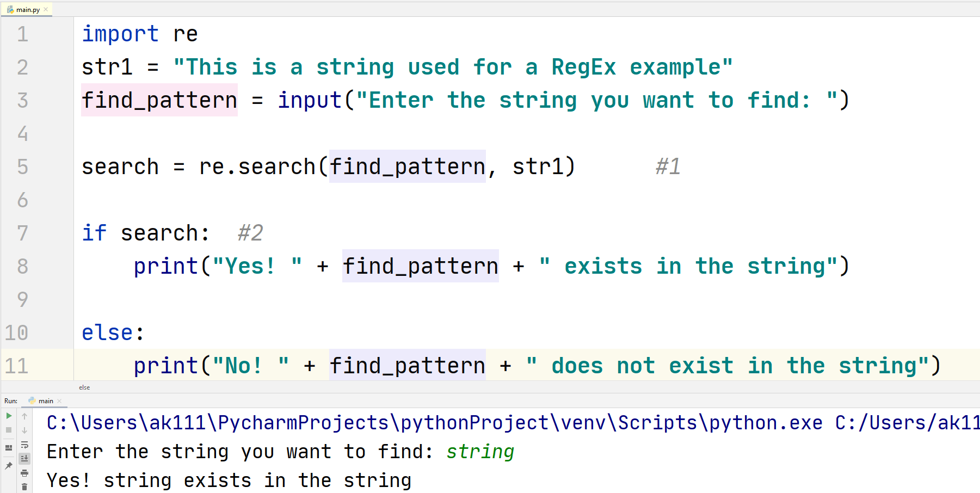Toggle scroll to end of console
The width and height of the screenshot is (980, 493).
click(x=24, y=459)
